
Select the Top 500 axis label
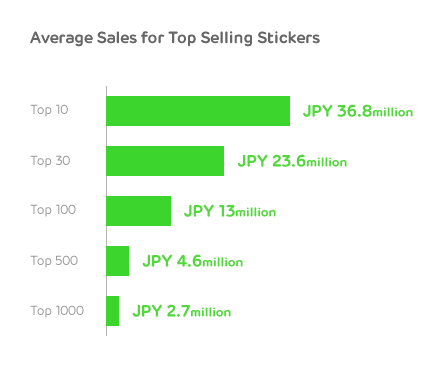(54, 261)
